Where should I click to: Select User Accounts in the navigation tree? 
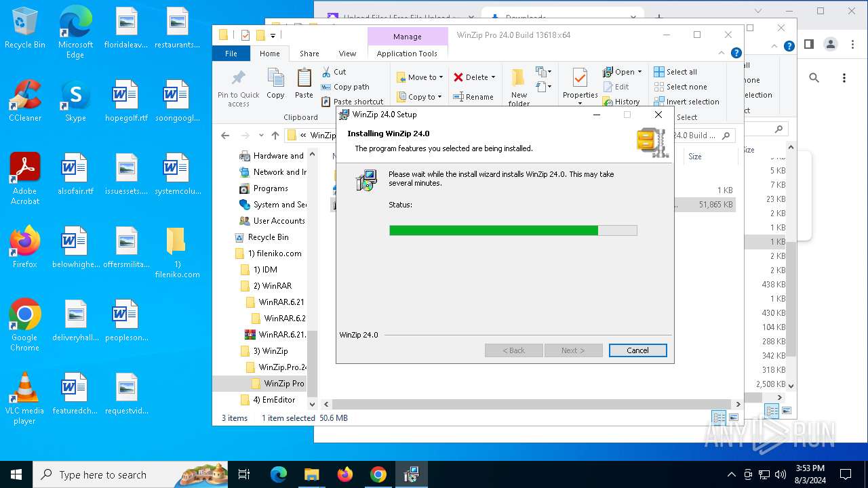click(272, 221)
